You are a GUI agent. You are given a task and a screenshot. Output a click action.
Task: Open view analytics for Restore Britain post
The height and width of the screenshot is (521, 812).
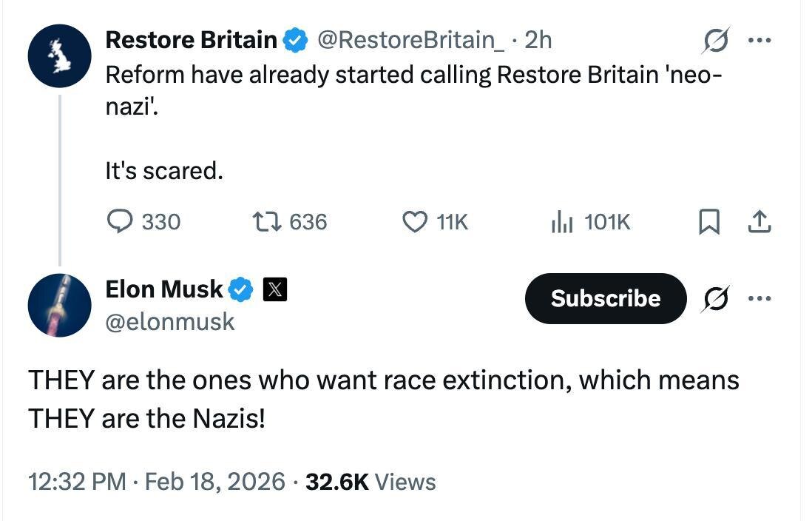(563, 221)
